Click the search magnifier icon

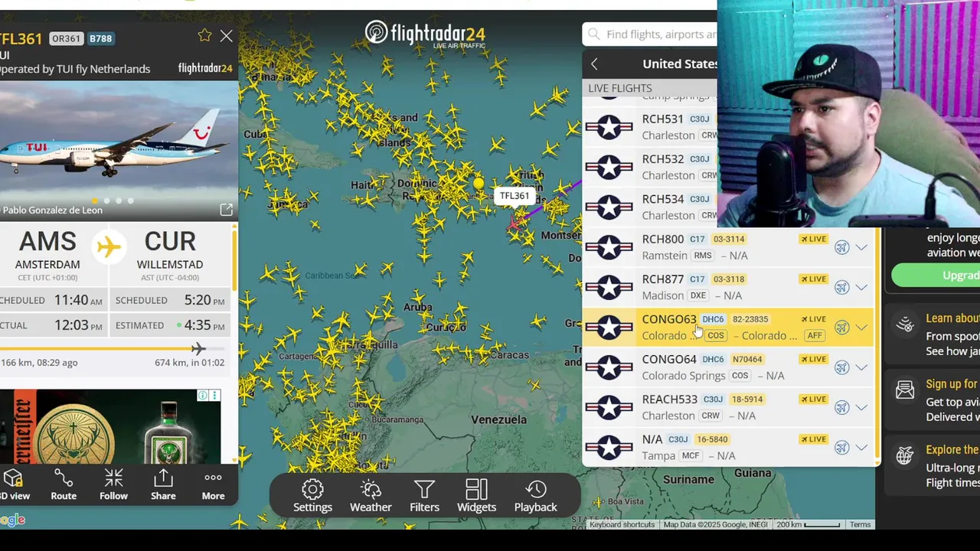tap(594, 34)
